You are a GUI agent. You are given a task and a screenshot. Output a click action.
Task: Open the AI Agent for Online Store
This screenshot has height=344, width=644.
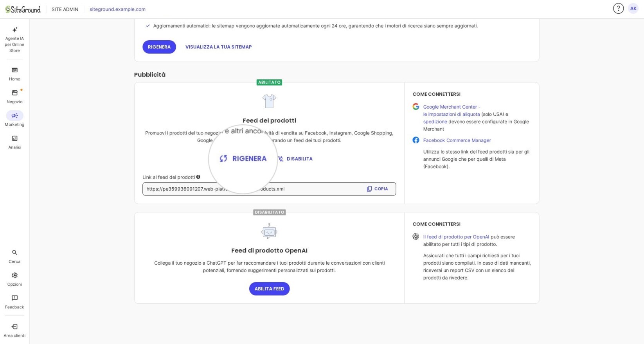pyautogui.click(x=14, y=40)
